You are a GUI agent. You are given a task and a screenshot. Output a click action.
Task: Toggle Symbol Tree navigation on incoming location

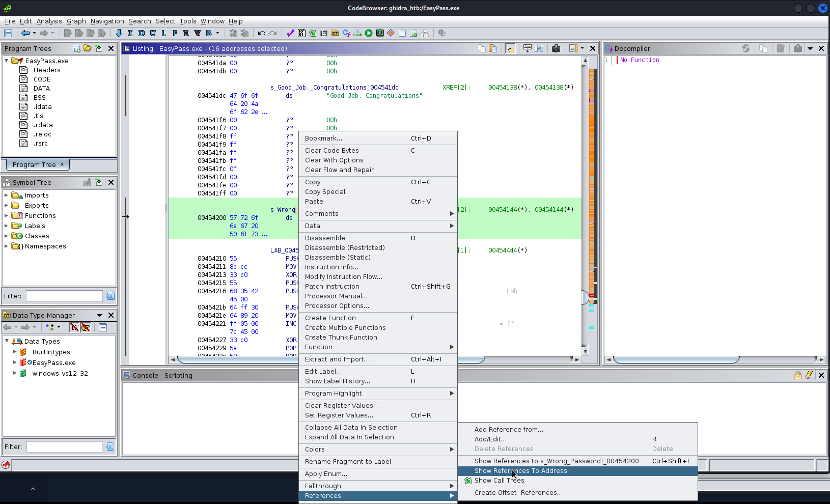coord(99,182)
